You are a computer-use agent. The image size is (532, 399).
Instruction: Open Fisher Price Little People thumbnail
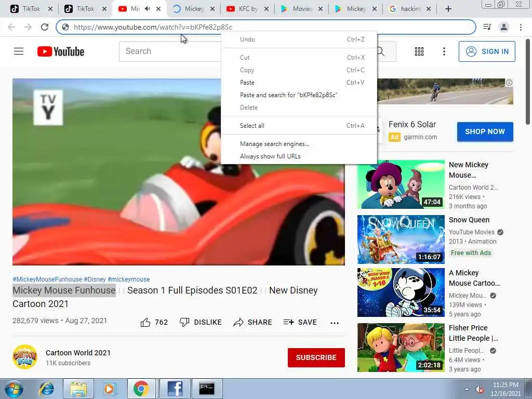401,348
